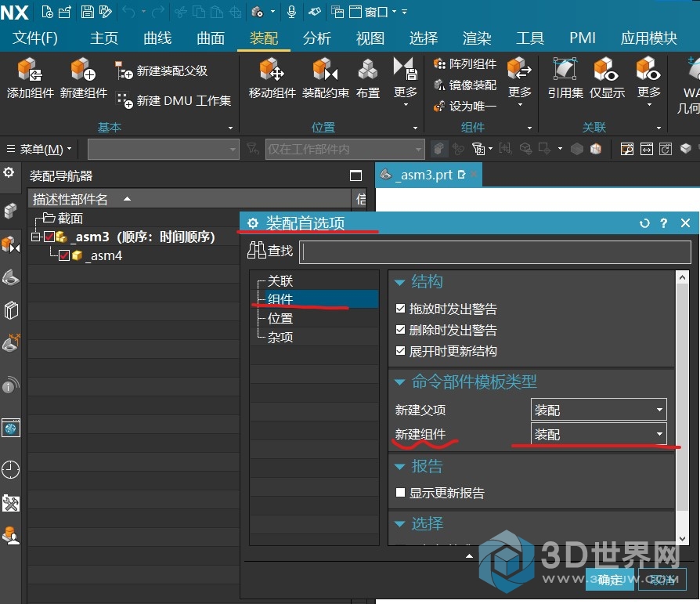Switch to the 主页 ribbon tab
The height and width of the screenshot is (604, 700).
(104, 38)
